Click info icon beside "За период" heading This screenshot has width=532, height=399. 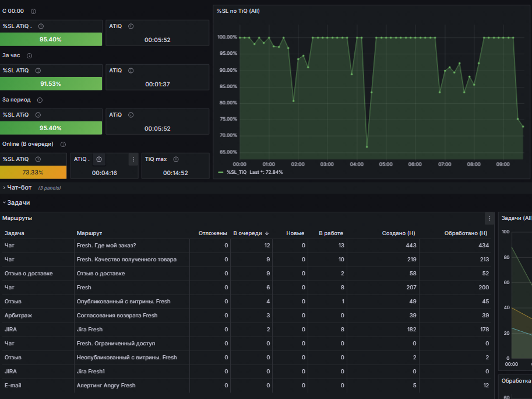(x=40, y=100)
